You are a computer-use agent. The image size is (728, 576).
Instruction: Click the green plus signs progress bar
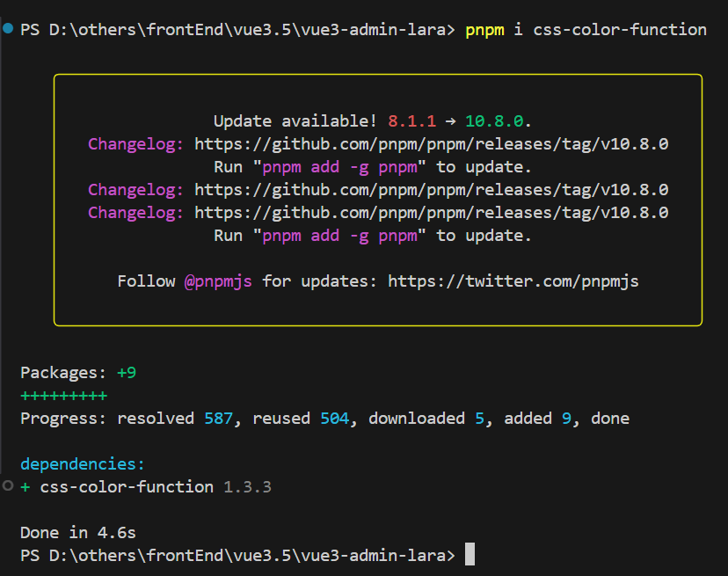[64, 396]
